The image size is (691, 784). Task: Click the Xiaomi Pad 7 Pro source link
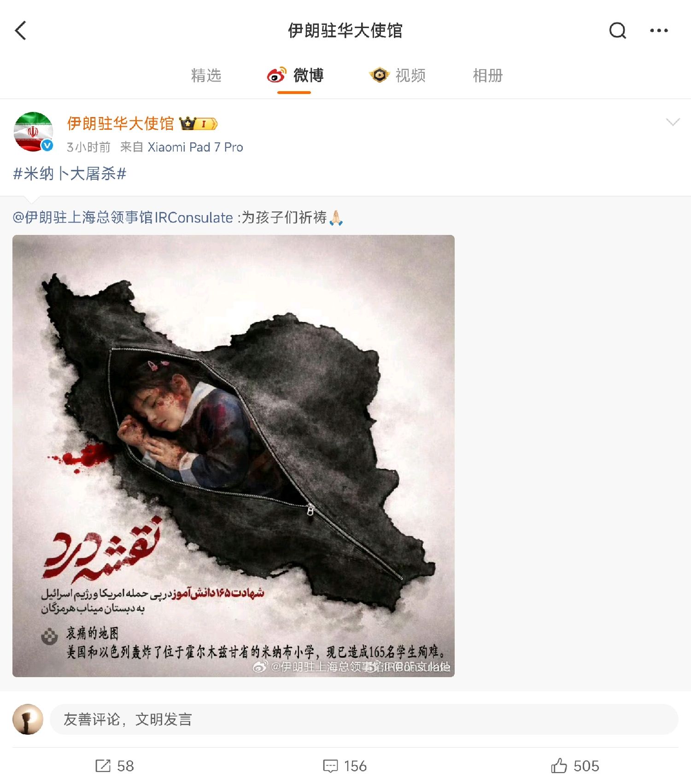pos(195,147)
